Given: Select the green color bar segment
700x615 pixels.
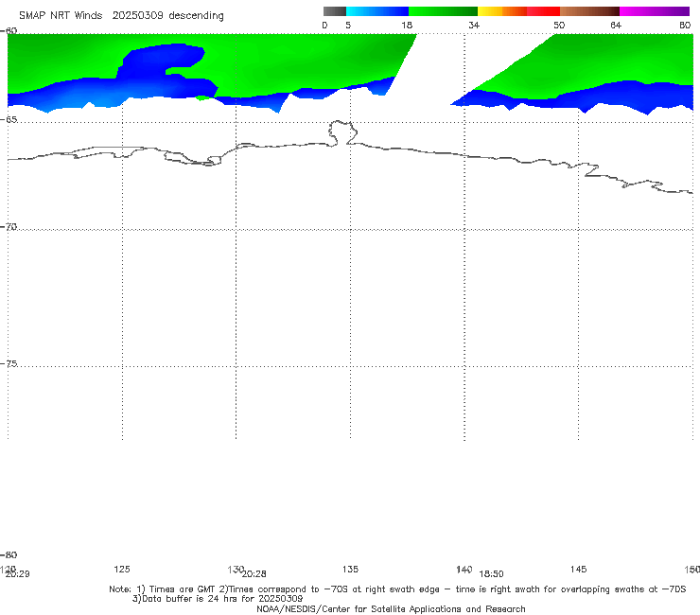Looking at the screenshot, I should pyautogui.click(x=443, y=11).
